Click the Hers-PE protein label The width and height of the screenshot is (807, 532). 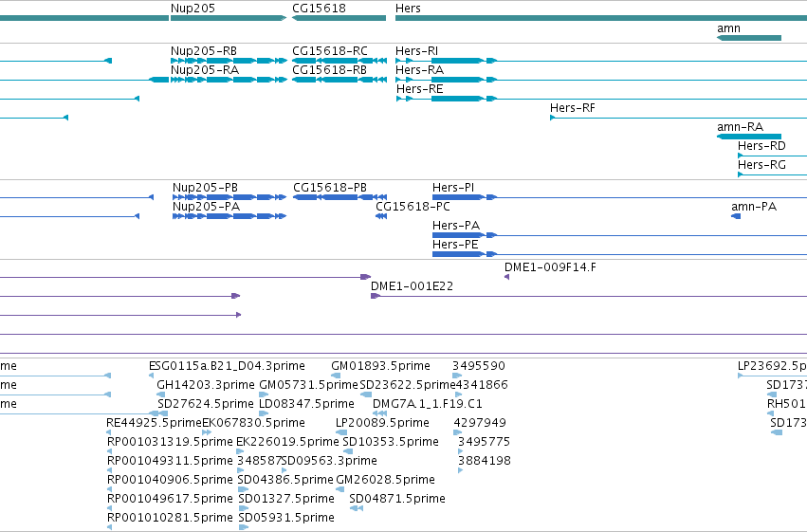(x=455, y=245)
